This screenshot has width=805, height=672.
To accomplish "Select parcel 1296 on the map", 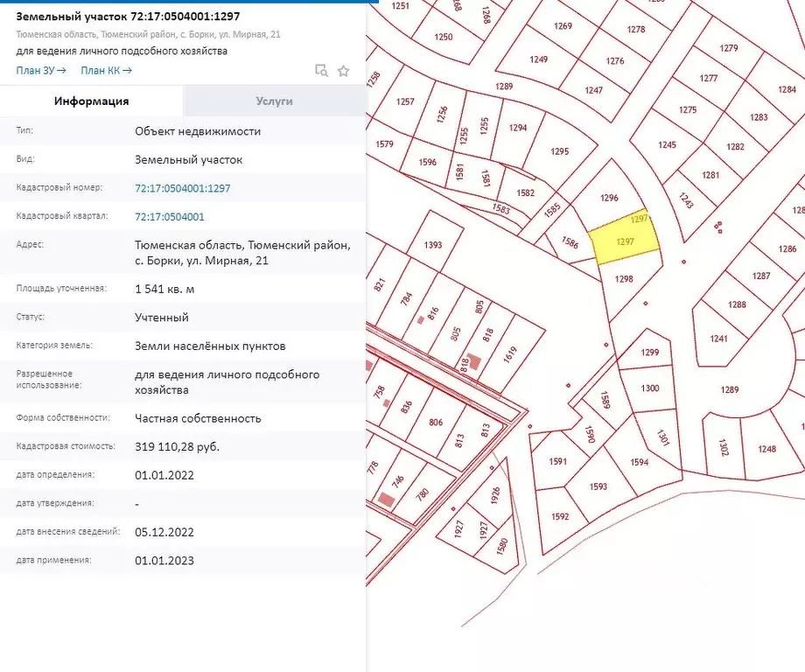I will (x=610, y=199).
